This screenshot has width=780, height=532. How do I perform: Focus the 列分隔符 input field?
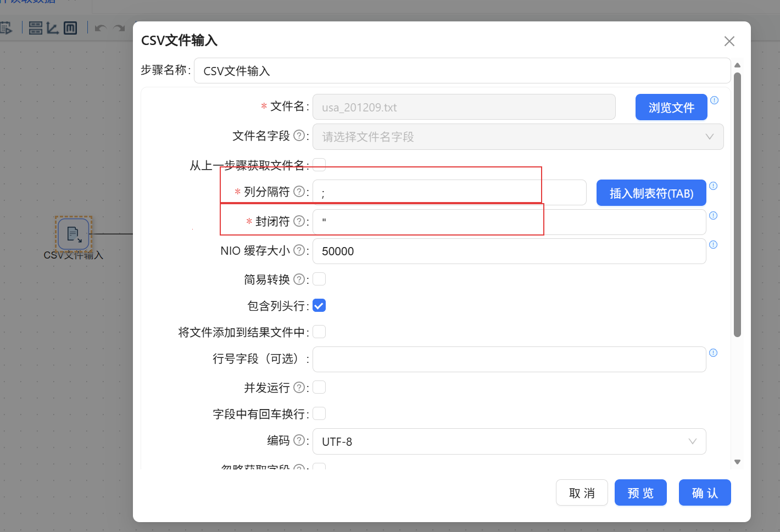(449, 193)
